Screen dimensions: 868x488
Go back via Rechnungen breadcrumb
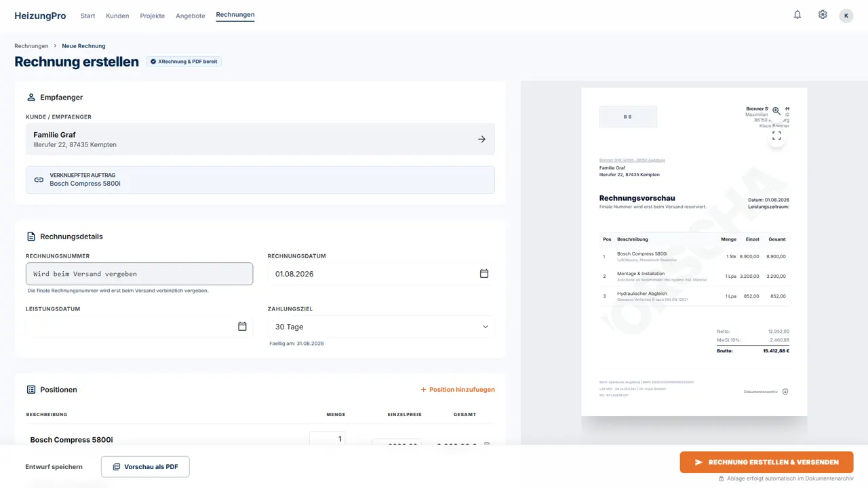click(31, 46)
